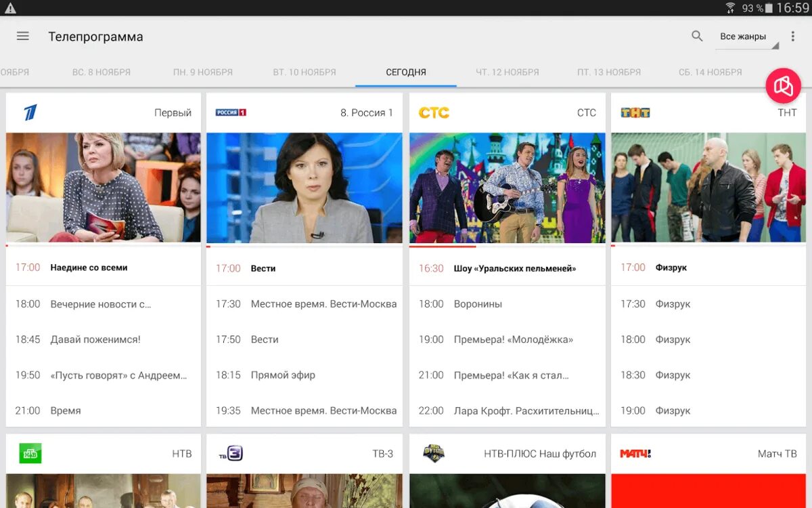Click the ТВ-3 channel logo
This screenshot has width=812, height=508.
(231, 453)
